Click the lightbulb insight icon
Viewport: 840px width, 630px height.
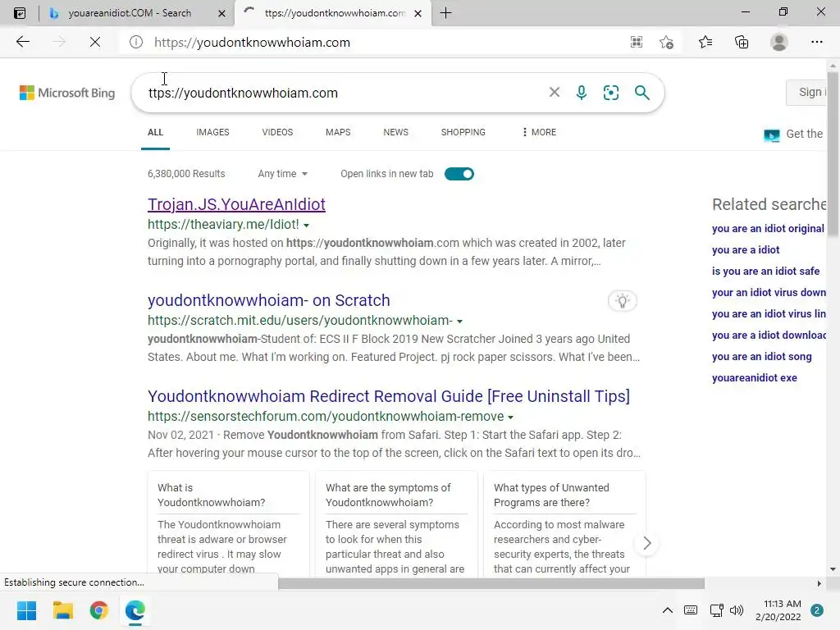pos(622,300)
